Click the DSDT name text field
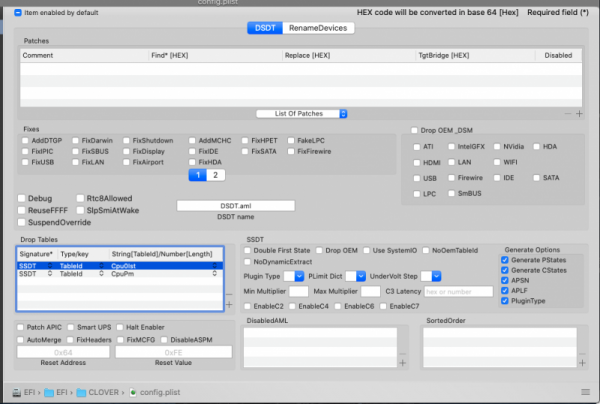600x404 pixels. 235,205
